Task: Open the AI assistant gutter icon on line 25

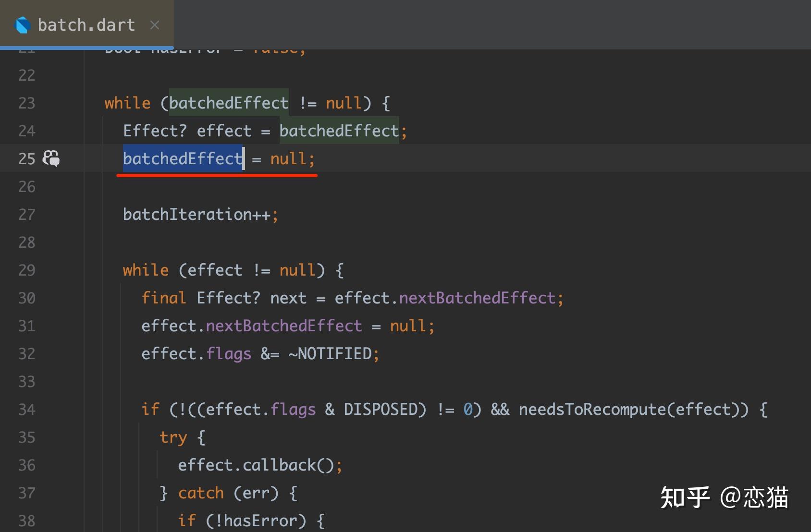Action: coord(51,158)
